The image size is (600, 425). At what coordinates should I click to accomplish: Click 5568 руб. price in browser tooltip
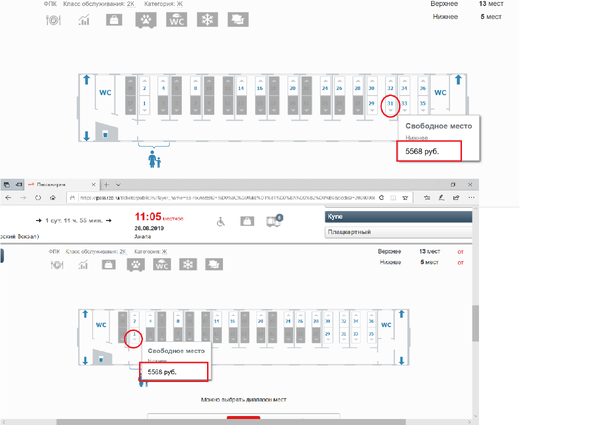click(x=162, y=372)
